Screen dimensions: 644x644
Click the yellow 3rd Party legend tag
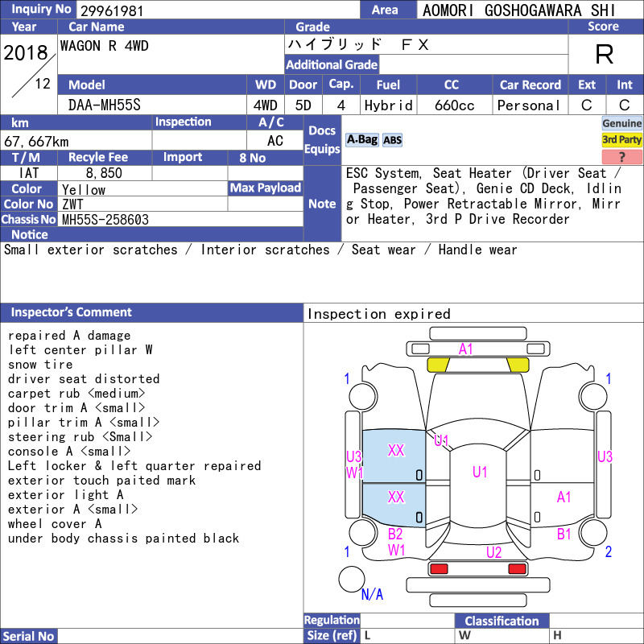point(621,139)
